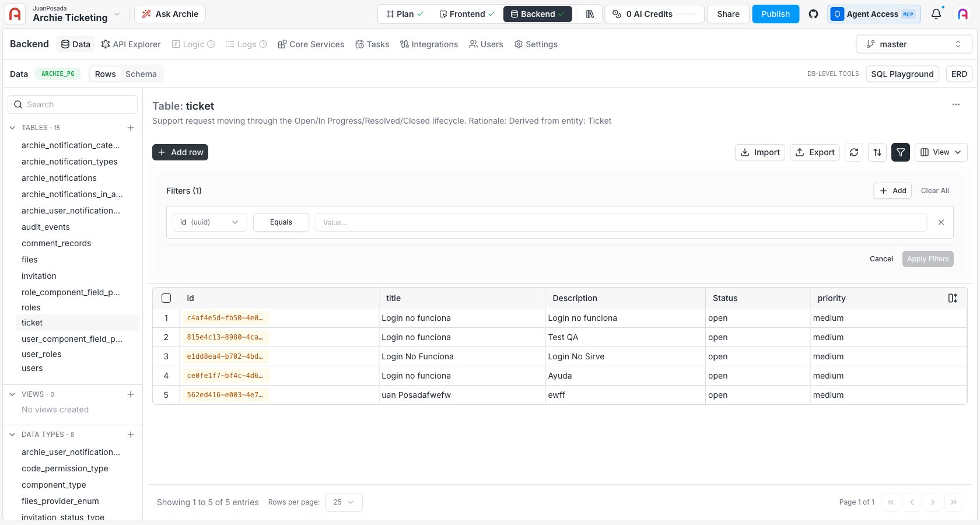
Task: Open the master branch selector
Action: point(914,44)
